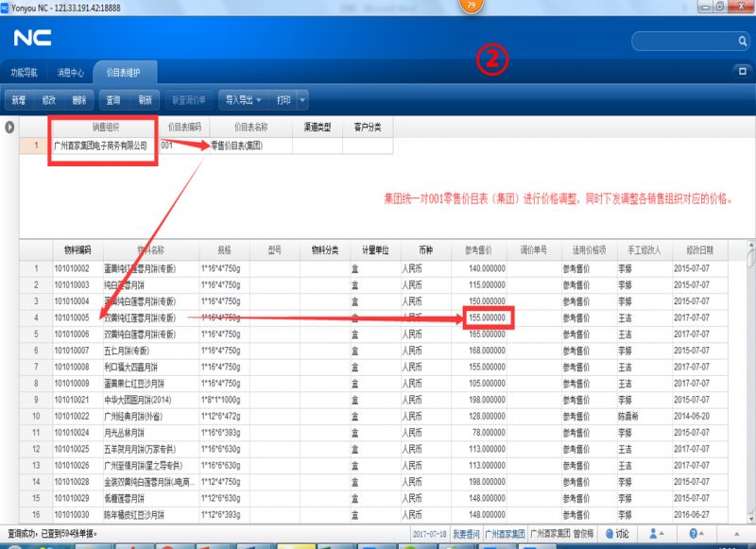Select material code 101010028

pyautogui.click(x=77, y=482)
